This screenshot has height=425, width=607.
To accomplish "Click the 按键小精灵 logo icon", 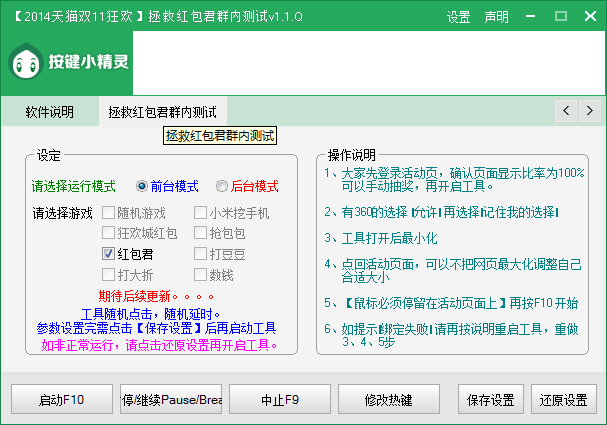I will 26,61.
